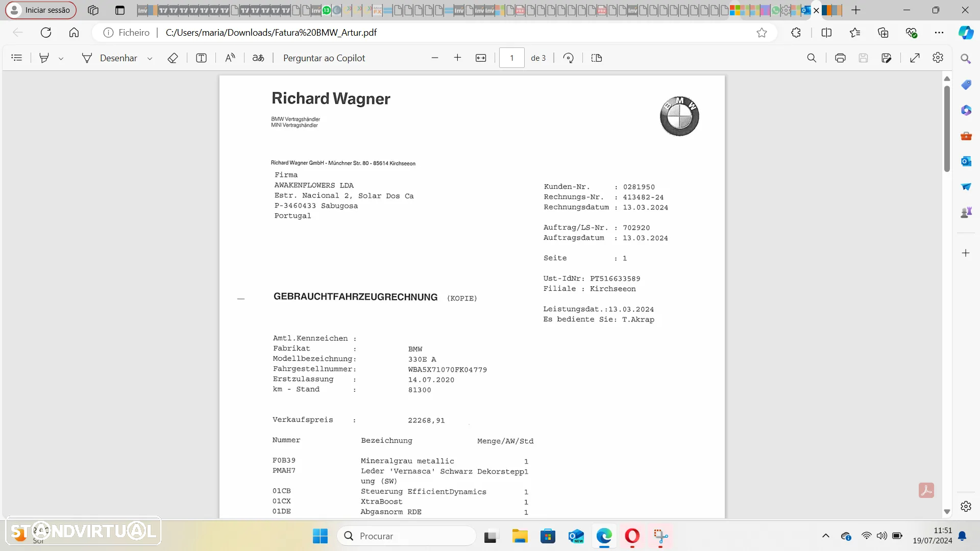Open the translate tool
Screen dimensions: 980x551
tap(258, 58)
